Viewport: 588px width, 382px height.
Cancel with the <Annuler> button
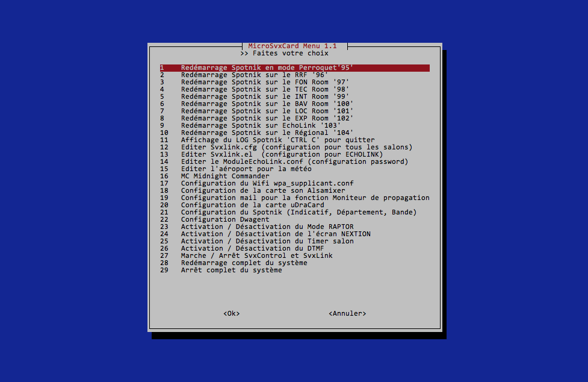[x=347, y=313]
